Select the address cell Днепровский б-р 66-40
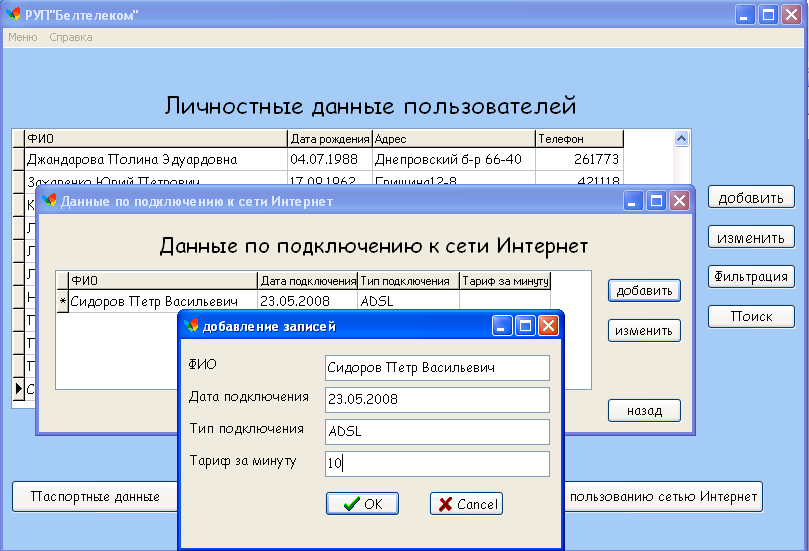 tap(454, 159)
